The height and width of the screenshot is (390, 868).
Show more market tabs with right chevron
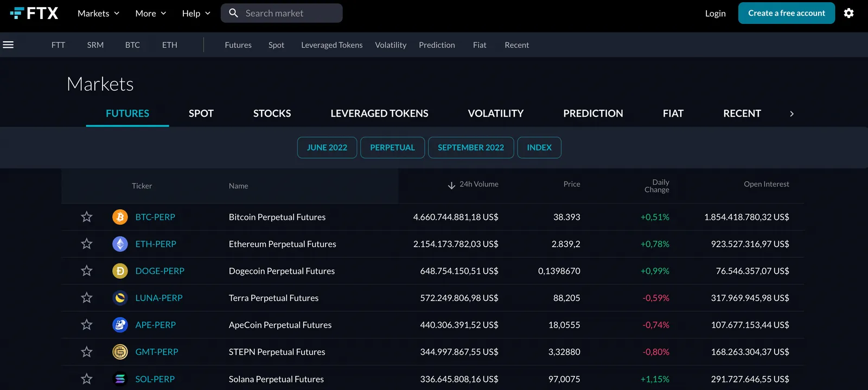tap(792, 114)
